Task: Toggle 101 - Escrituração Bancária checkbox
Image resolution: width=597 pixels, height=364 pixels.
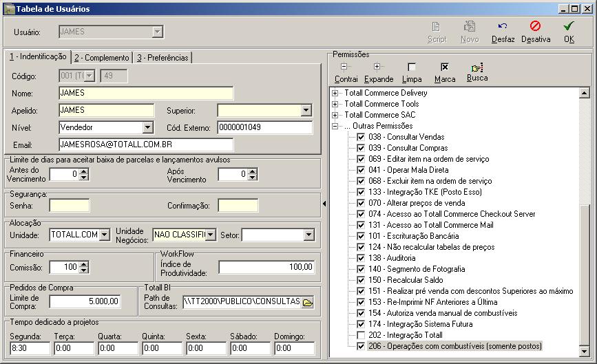Action: [x=361, y=236]
